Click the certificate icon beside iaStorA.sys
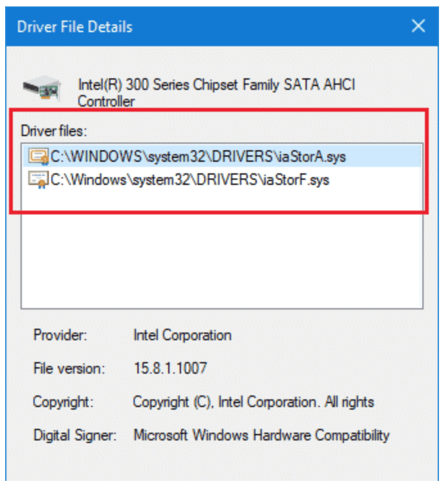The image size is (448, 486). tap(39, 156)
